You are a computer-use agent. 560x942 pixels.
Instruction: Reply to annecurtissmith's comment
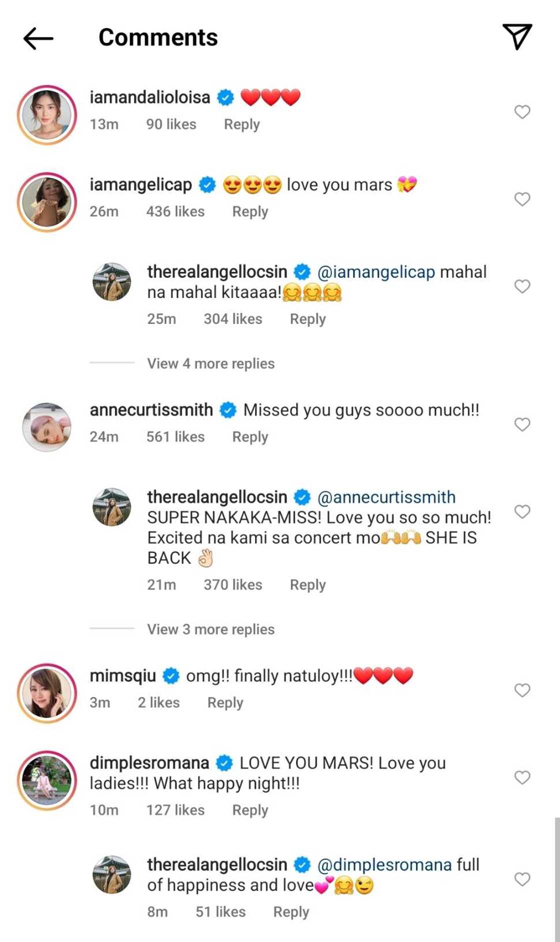250,437
